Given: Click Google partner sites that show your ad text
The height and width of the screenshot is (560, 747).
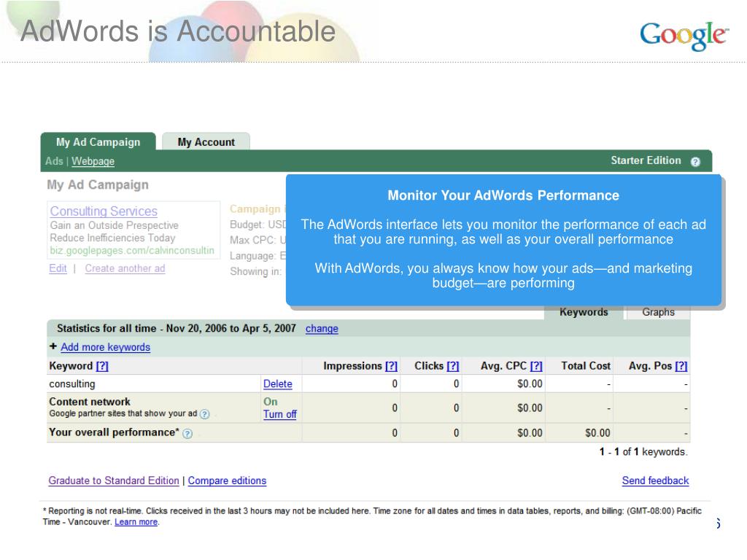Looking at the screenshot, I should pos(123,413).
